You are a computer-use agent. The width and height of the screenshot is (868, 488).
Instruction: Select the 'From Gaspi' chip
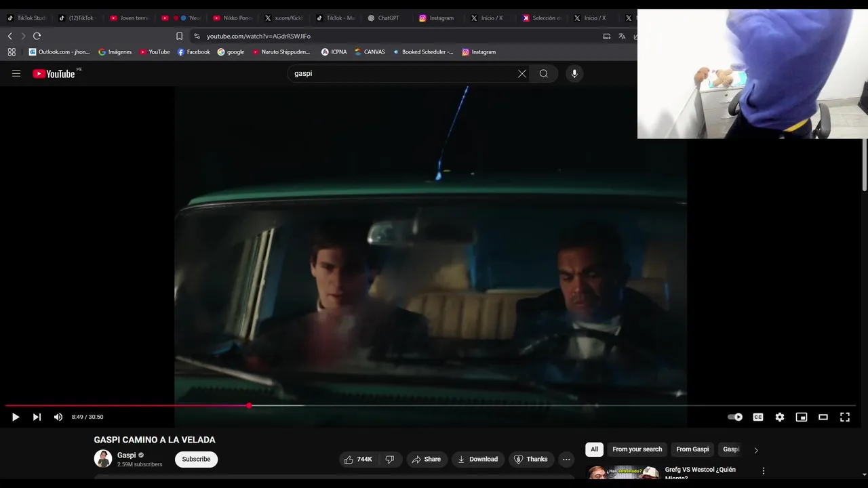pyautogui.click(x=692, y=449)
